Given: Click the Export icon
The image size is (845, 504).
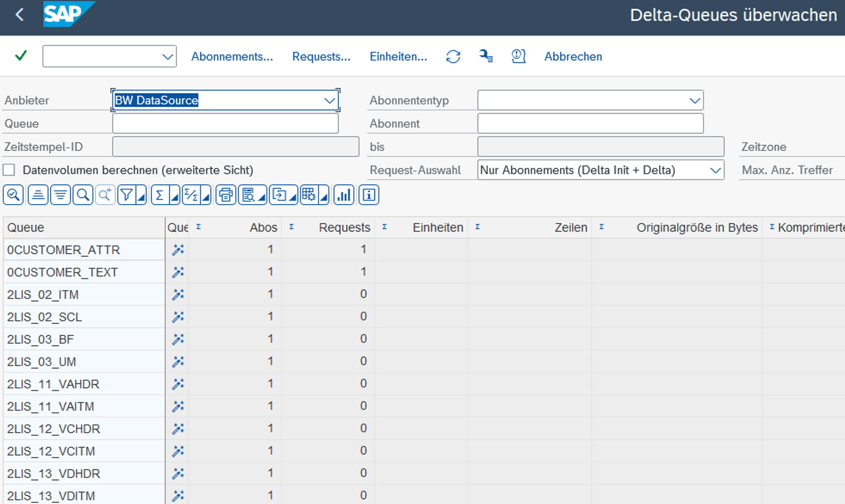Looking at the screenshot, I should click(280, 195).
